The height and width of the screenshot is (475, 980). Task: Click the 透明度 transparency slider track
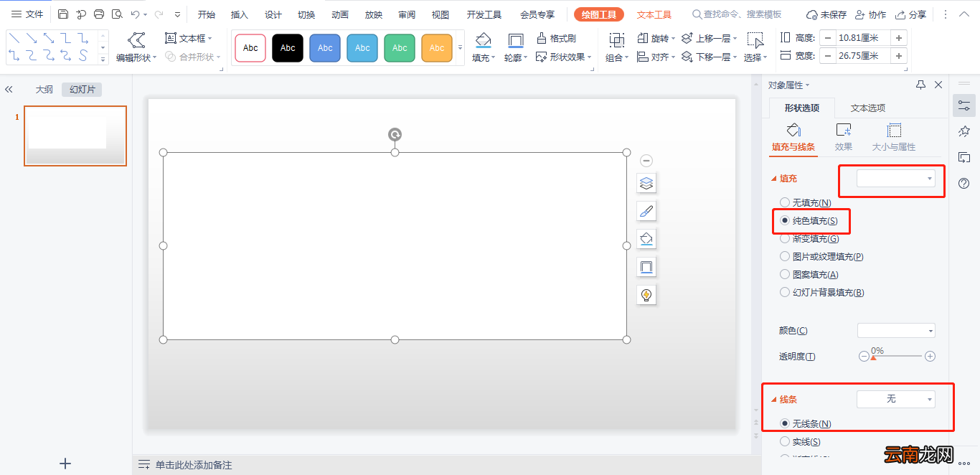click(897, 356)
